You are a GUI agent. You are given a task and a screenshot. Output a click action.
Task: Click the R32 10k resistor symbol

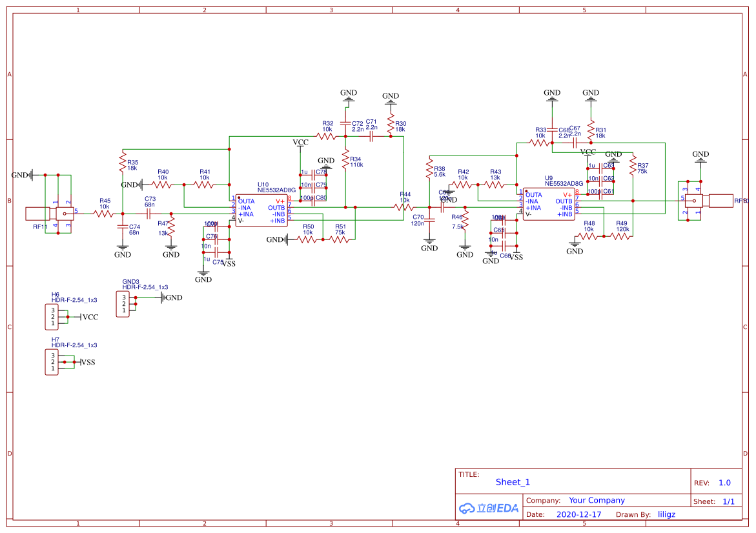pyautogui.click(x=327, y=136)
